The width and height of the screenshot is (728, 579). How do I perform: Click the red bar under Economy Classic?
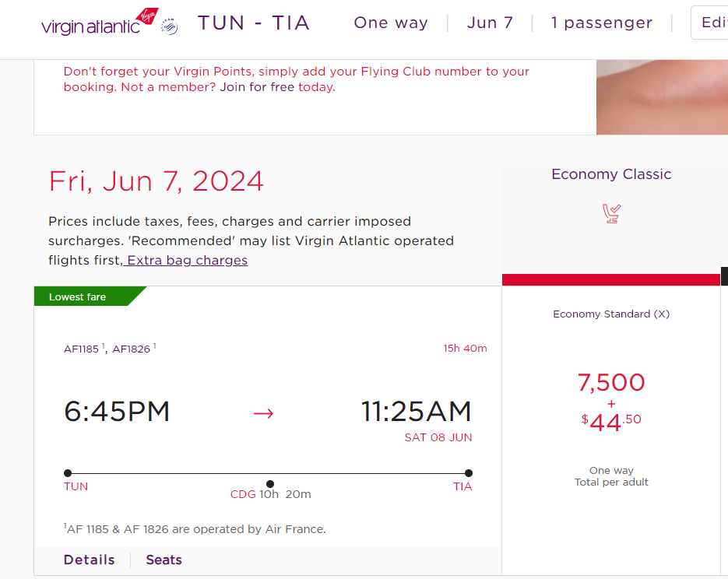611,279
